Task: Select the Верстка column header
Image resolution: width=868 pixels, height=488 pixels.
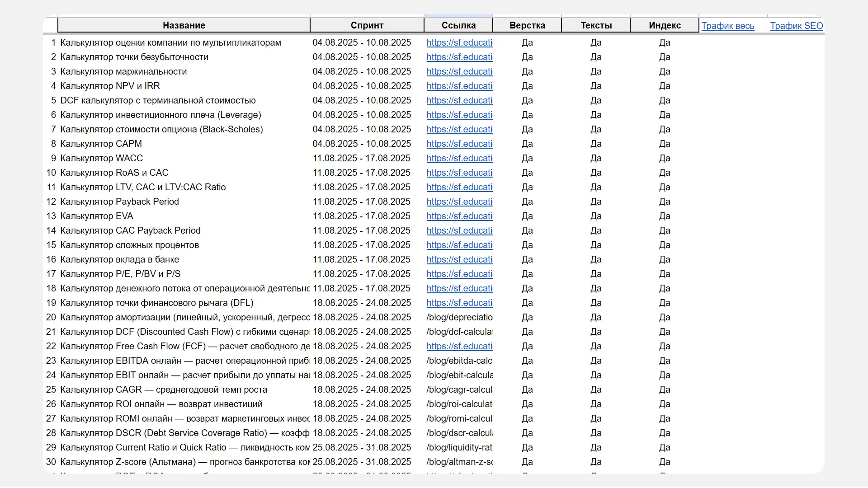Action: point(527,25)
